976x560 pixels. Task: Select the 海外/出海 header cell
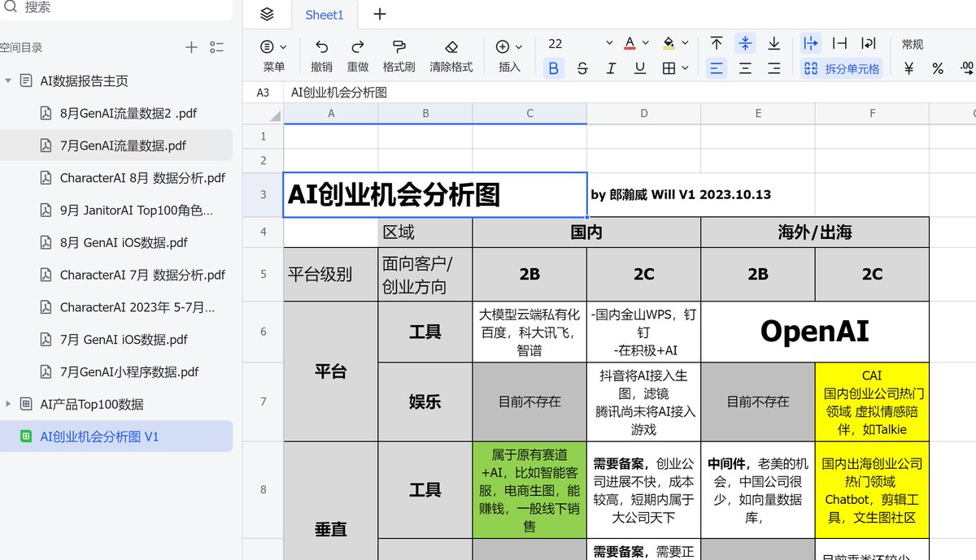814,232
